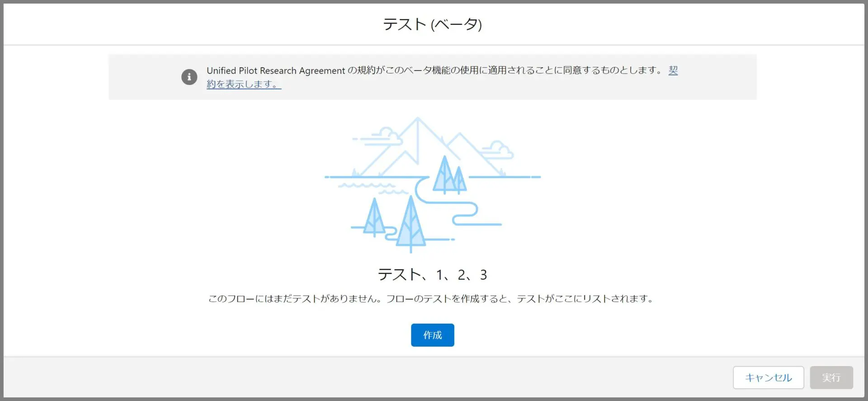Screen dimensions: 868x401
Task: Open the 契約を表示します agreement link
Action: point(244,84)
